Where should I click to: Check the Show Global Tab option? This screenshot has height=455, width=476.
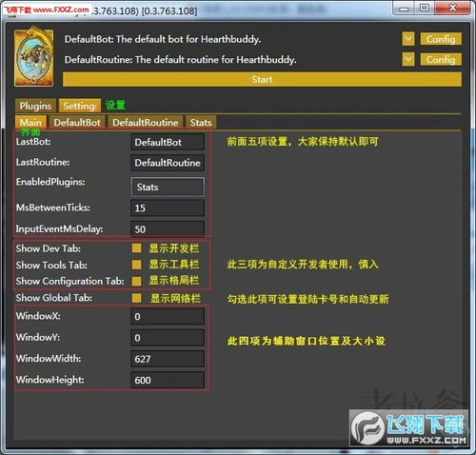click(137, 298)
